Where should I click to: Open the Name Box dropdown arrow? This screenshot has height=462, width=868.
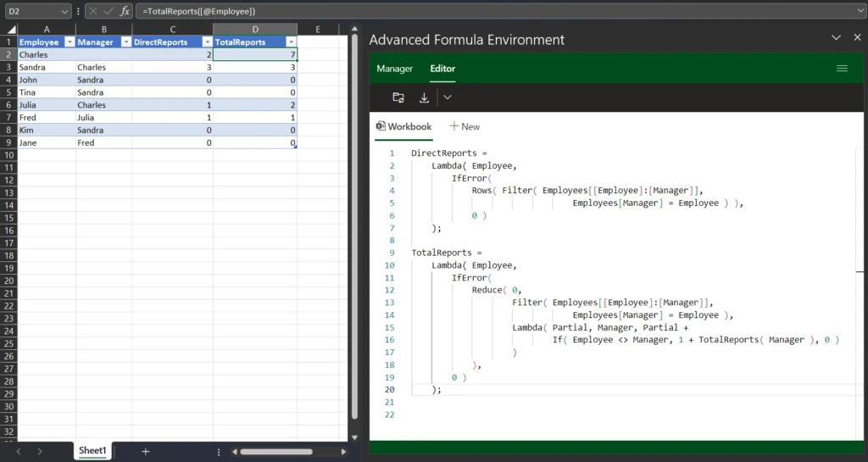[x=65, y=11]
